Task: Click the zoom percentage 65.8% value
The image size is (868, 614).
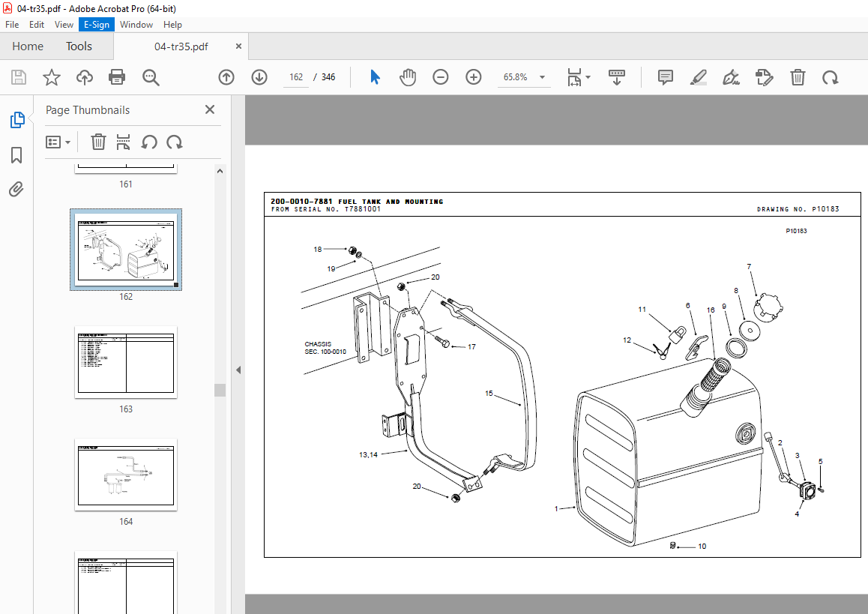Action: [x=516, y=77]
